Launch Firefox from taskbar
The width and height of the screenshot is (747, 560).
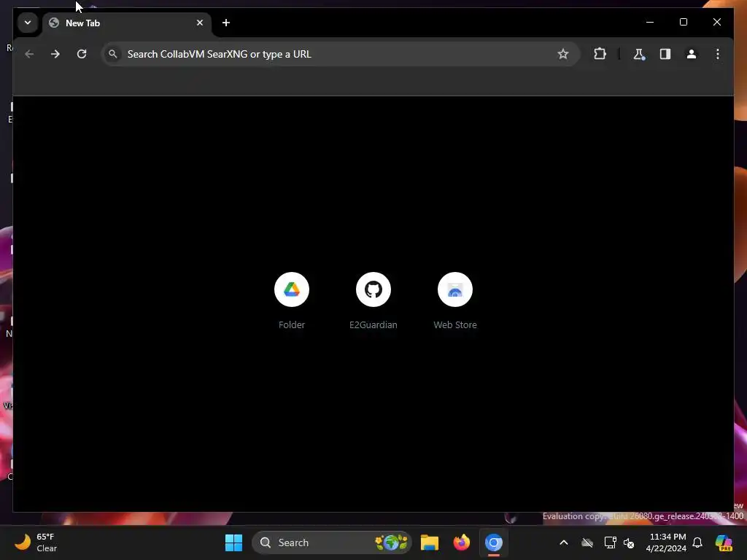pyautogui.click(x=462, y=542)
